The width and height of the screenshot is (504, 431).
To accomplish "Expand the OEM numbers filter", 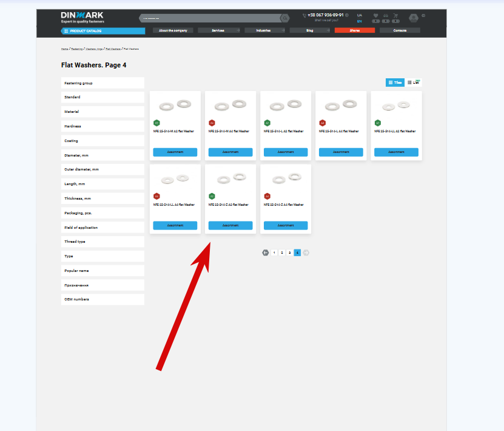I will 102,299.
